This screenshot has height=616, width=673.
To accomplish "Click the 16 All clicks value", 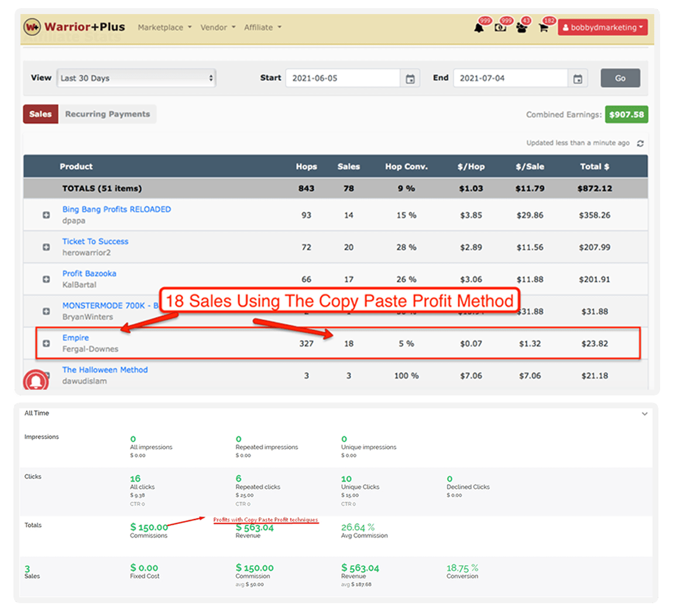I will click(135, 479).
